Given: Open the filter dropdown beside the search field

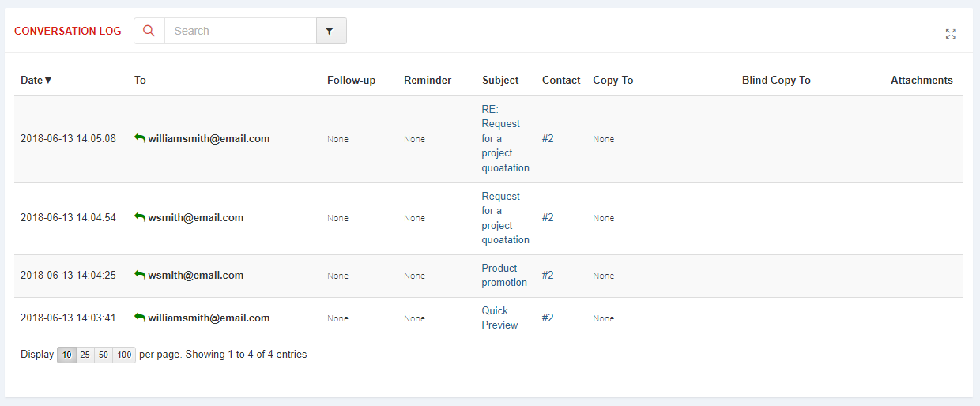Looking at the screenshot, I should (331, 31).
